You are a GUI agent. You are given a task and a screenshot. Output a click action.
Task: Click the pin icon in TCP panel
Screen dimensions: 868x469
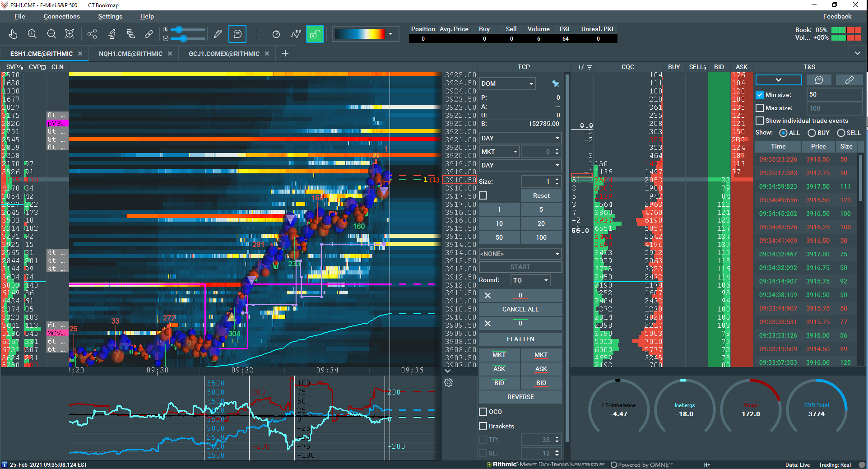556,84
